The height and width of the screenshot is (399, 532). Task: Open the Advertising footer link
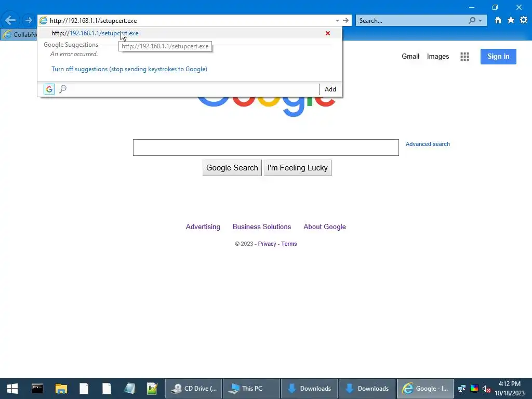[203, 227]
